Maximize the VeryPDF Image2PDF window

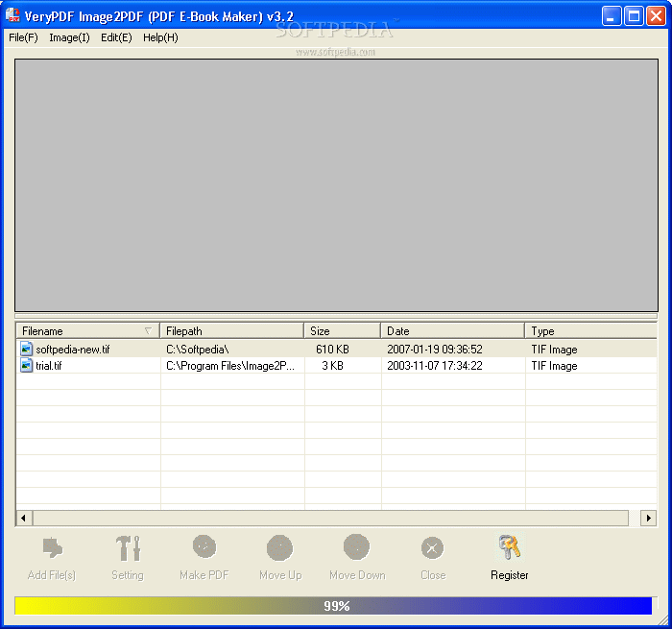634,16
